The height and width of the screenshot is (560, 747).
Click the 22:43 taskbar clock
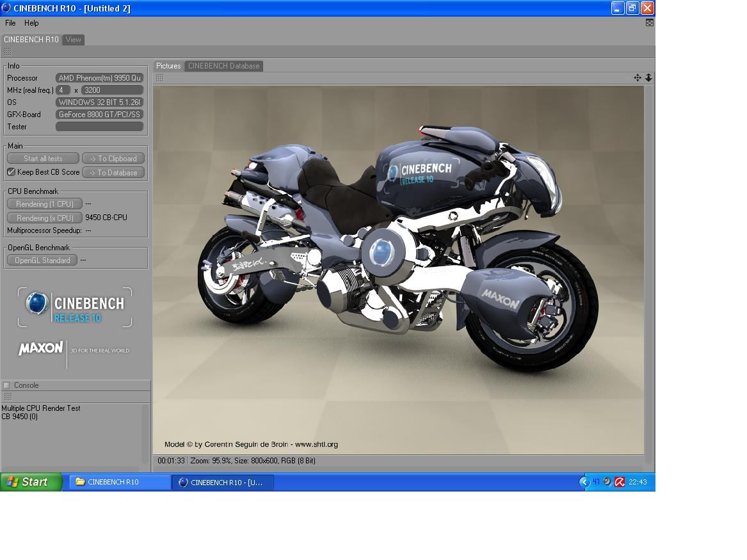pyautogui.click(x=638, y=482)
